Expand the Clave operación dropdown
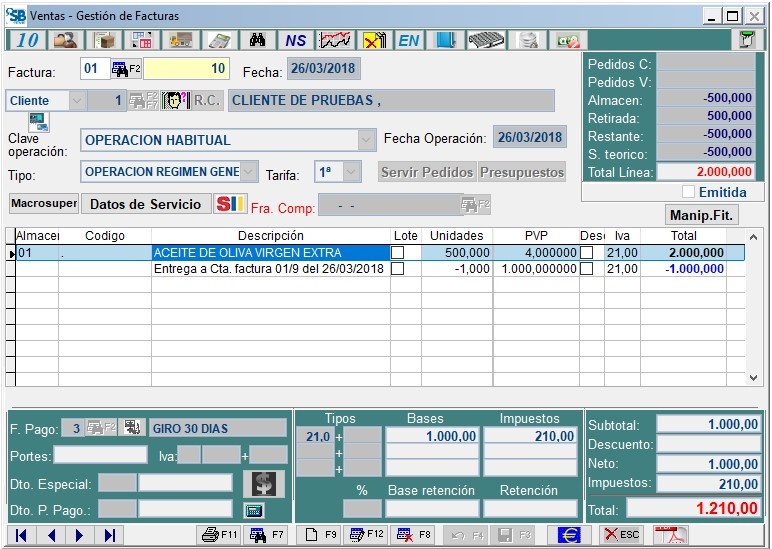Image resolution: width=772 pixels, height=549 pixels. [365, 140]
